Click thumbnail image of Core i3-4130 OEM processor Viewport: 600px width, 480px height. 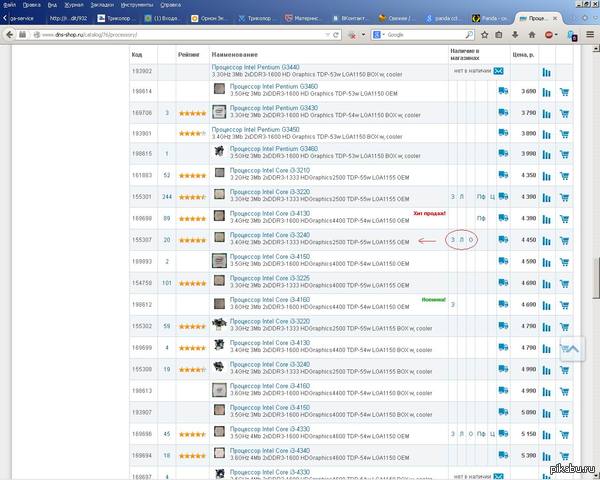(219, 218)
